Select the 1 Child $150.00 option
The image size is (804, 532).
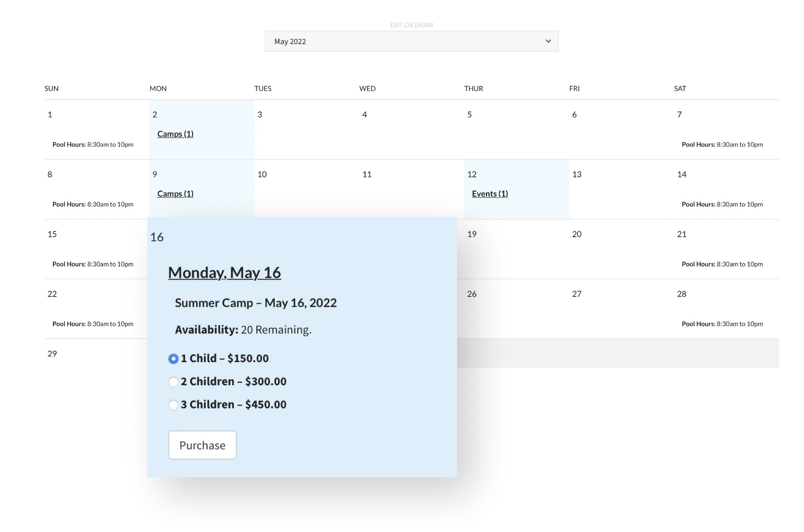173,359
